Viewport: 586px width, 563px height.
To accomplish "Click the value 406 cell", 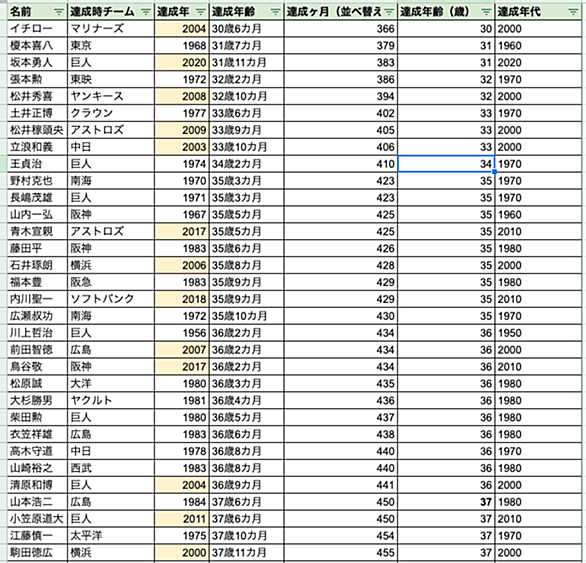I will coord(341,147).
